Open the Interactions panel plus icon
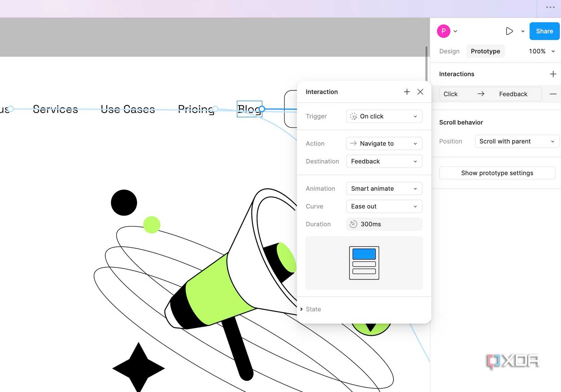This screenshot has width=561, height=392. click(553, 74)
